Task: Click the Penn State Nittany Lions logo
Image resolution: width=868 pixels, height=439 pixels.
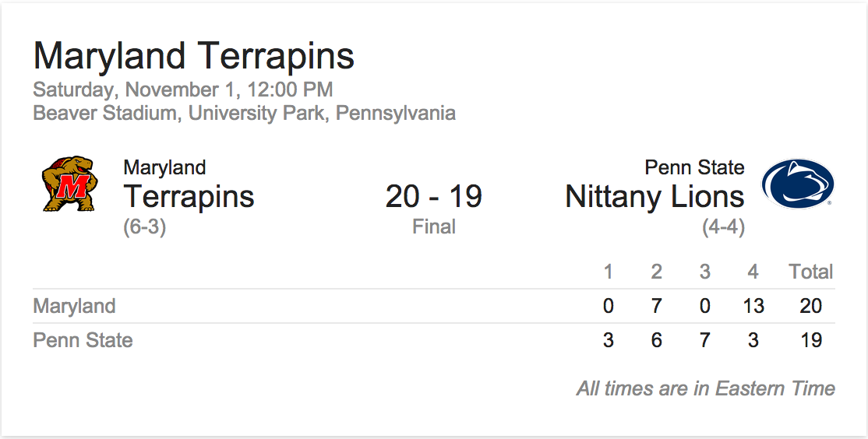Action: click(798, 184)
